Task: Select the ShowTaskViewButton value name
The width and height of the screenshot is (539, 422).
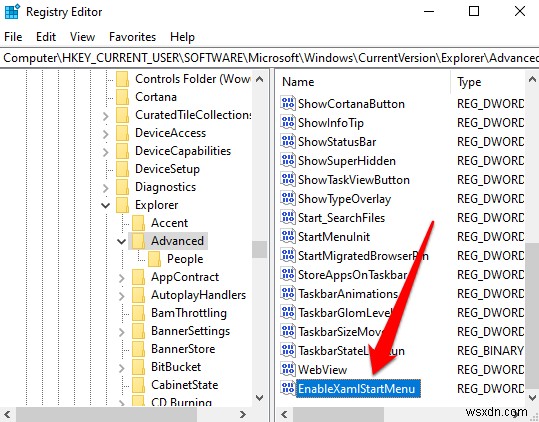Action: pos(354,180)
